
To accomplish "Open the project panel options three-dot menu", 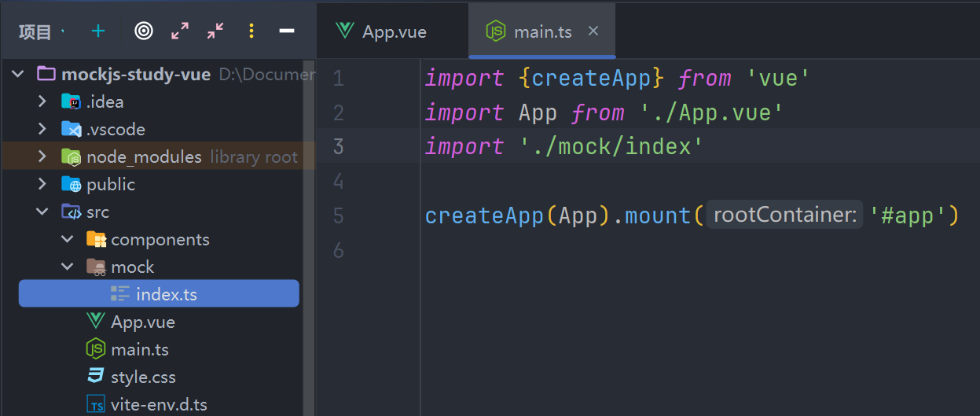I will click(251, 31).
